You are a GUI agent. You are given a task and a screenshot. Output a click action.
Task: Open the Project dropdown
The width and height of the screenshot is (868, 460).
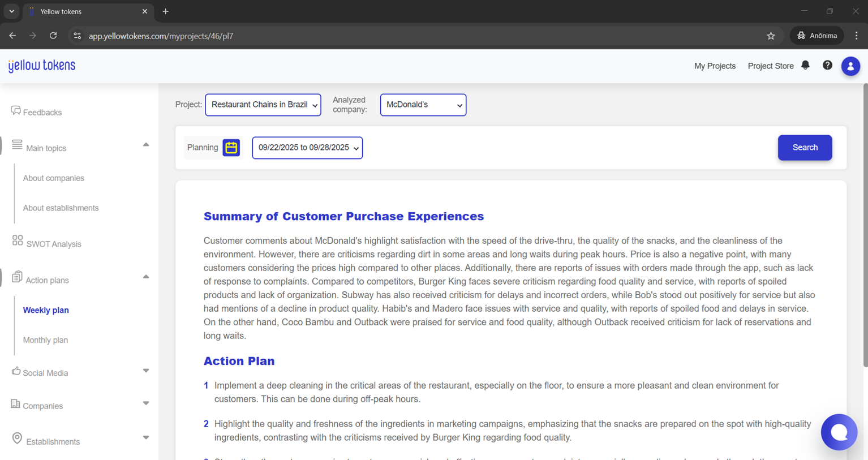263,105
